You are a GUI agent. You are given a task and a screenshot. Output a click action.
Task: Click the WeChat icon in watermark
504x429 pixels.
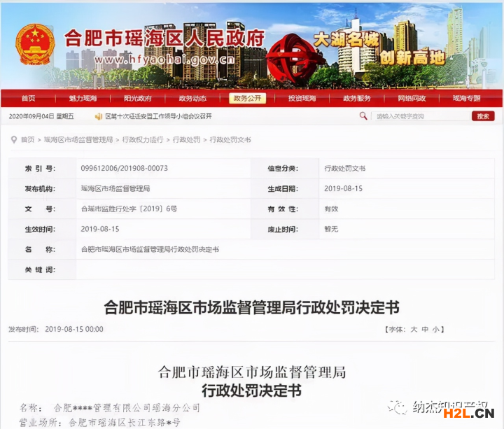398,407
